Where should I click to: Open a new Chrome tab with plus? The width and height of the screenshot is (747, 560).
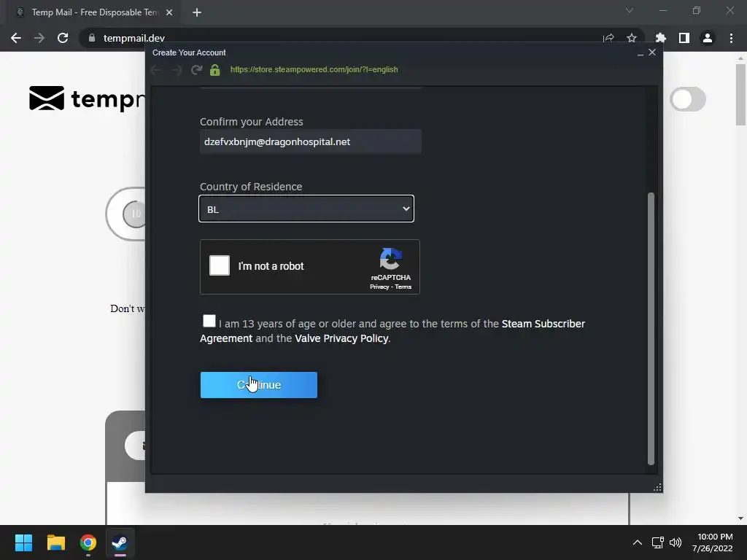[197, 12]
